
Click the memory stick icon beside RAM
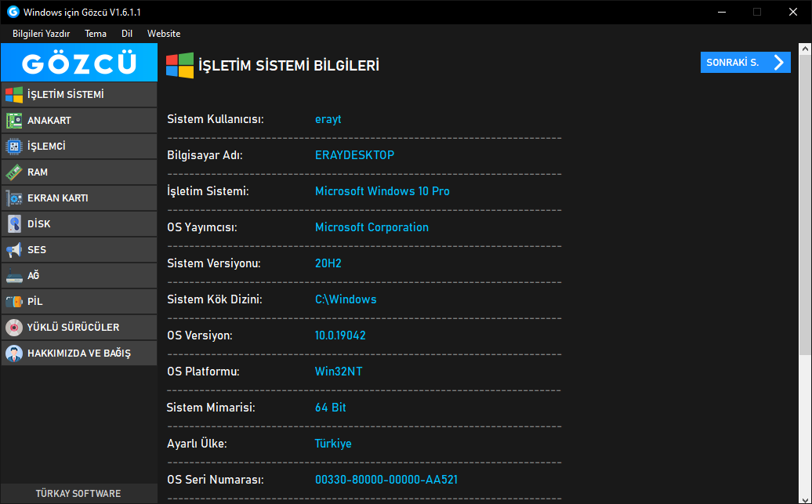[x=14, y=172]
